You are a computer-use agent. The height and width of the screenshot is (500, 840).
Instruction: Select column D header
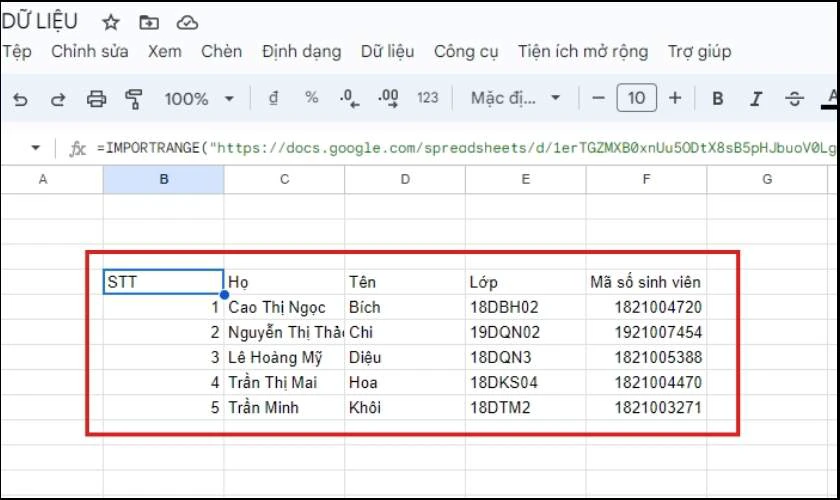tap(405, 180)
